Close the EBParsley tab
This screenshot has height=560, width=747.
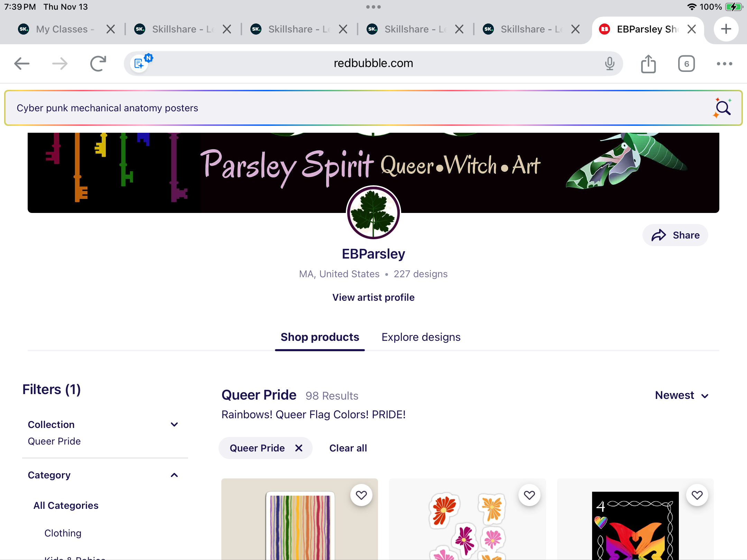[x=692, y=29]
